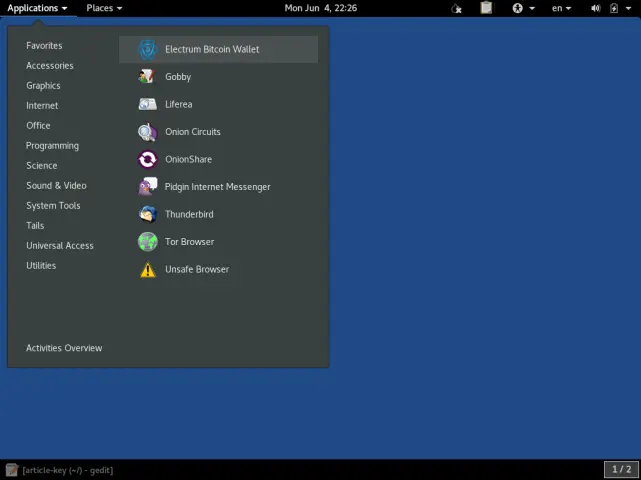Select the Accessories category
The image size is (641, 480).
point(50,66)
